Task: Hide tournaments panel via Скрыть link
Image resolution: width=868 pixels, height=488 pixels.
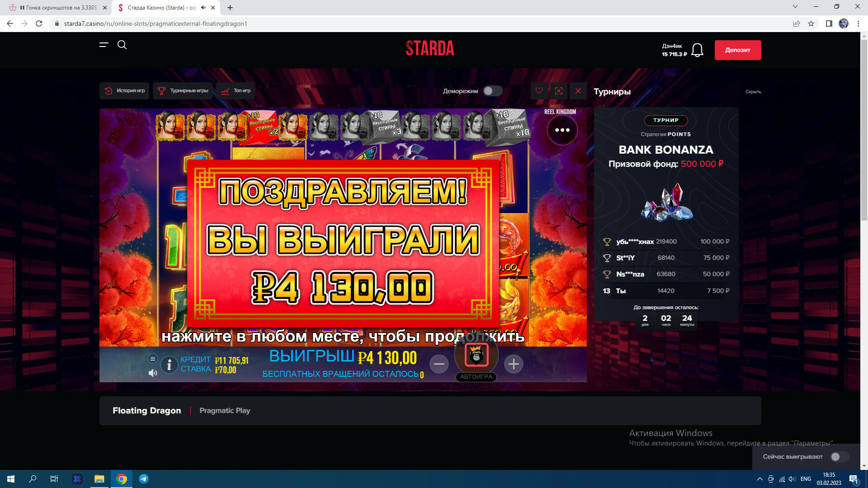Action: pyautogui.click(x=753, y=92)
